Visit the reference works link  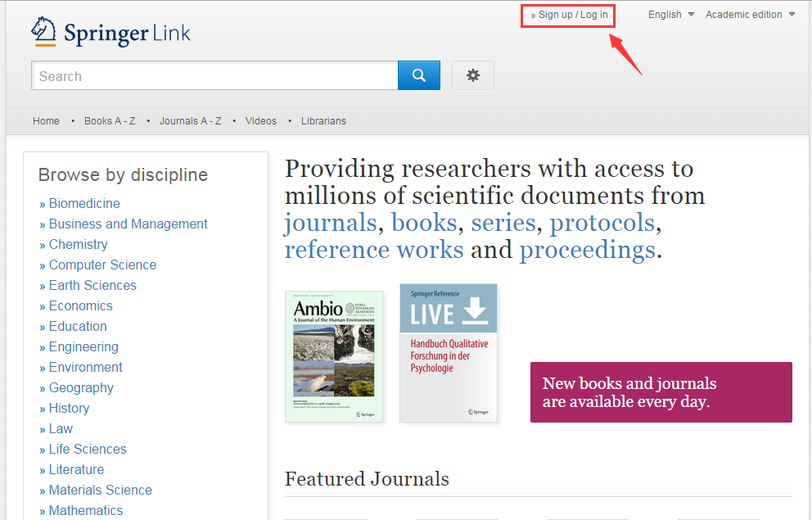tap(374, 250)
